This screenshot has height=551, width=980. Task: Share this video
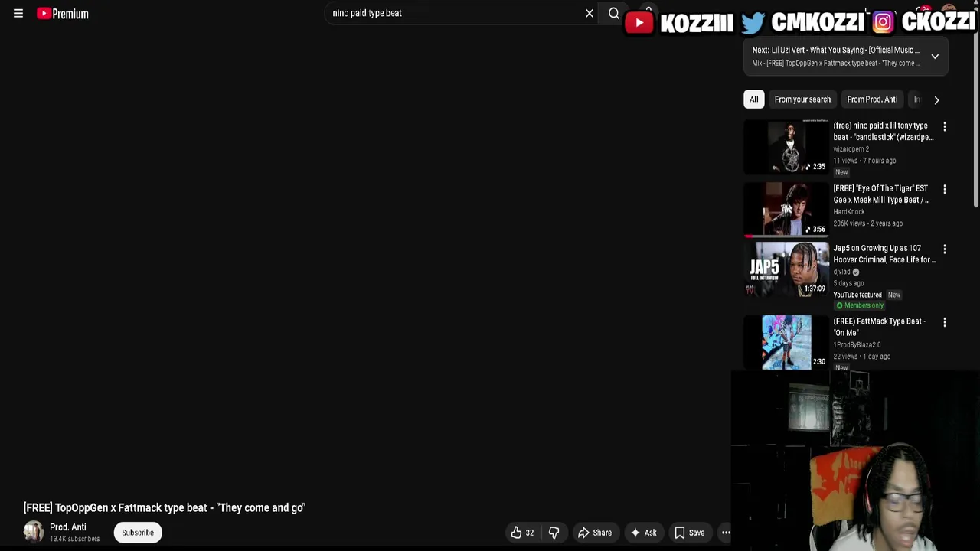pos(595,533)
